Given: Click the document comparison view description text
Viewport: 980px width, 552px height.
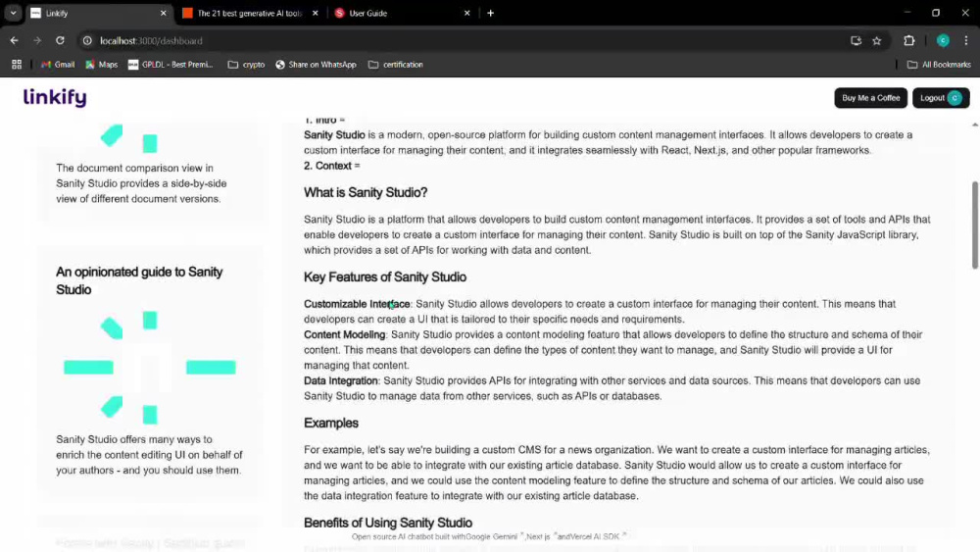Looking at the screenshot, I should tap(141, 183).
